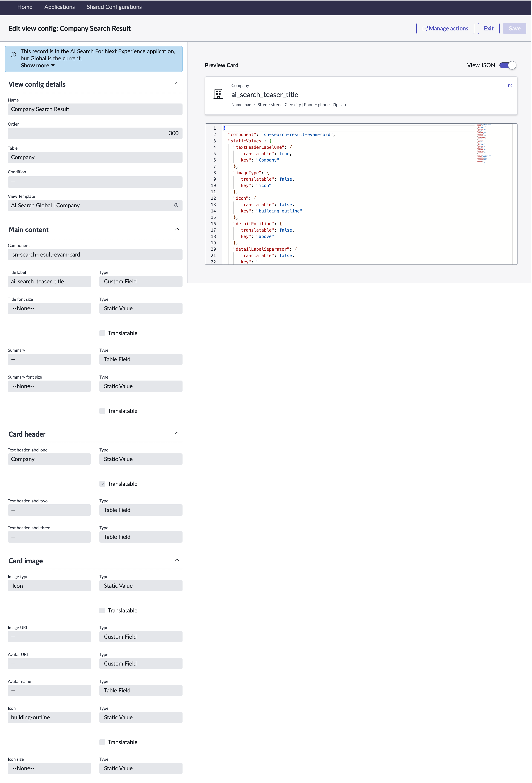Open the Icon size --None-- dropdown
This screenshot has height=783, width=532.
49,768
